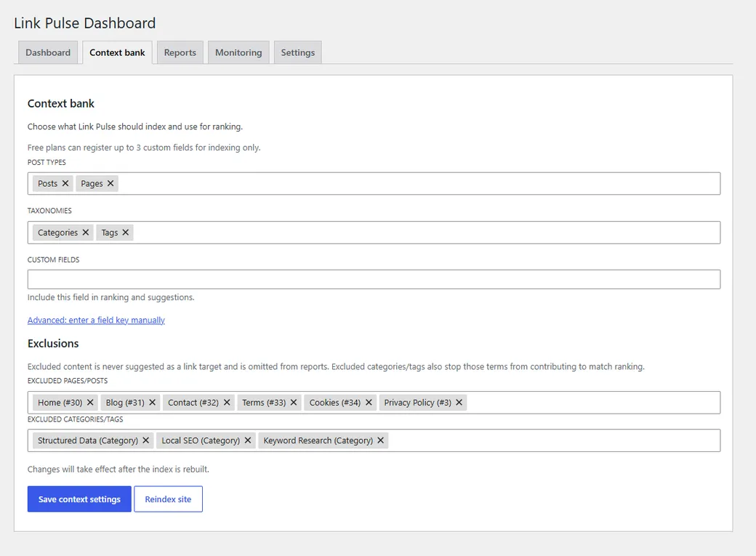The width and height of the screenshot is (756, 556).
Task: Click Save context settings button
Action: (x=79, y=499)
